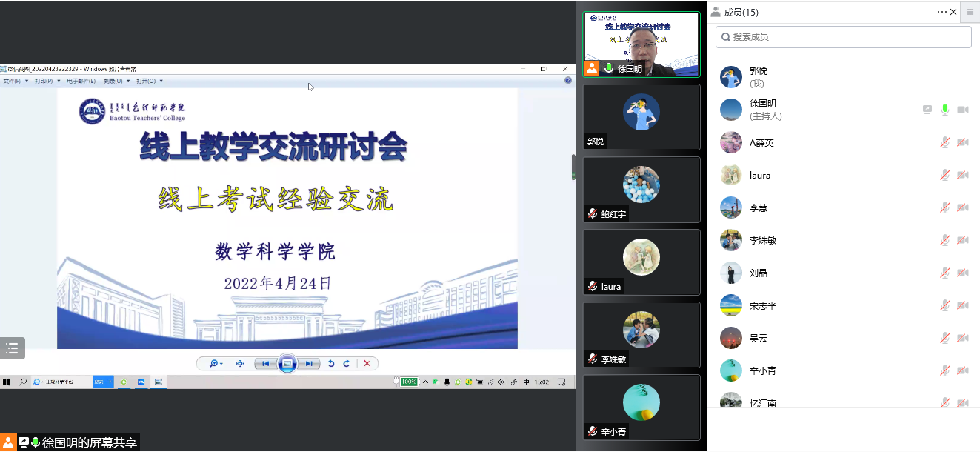Screen dimensions: 980x452
Task: Toggle 徐国明's microphone in members list
Action: click(x=945, y=110)
